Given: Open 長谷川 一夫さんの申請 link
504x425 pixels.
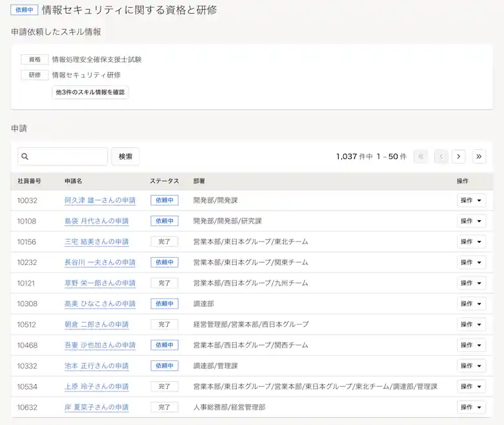Looking at the screenshot, I should pyautogui.click(x=100, y=263).
